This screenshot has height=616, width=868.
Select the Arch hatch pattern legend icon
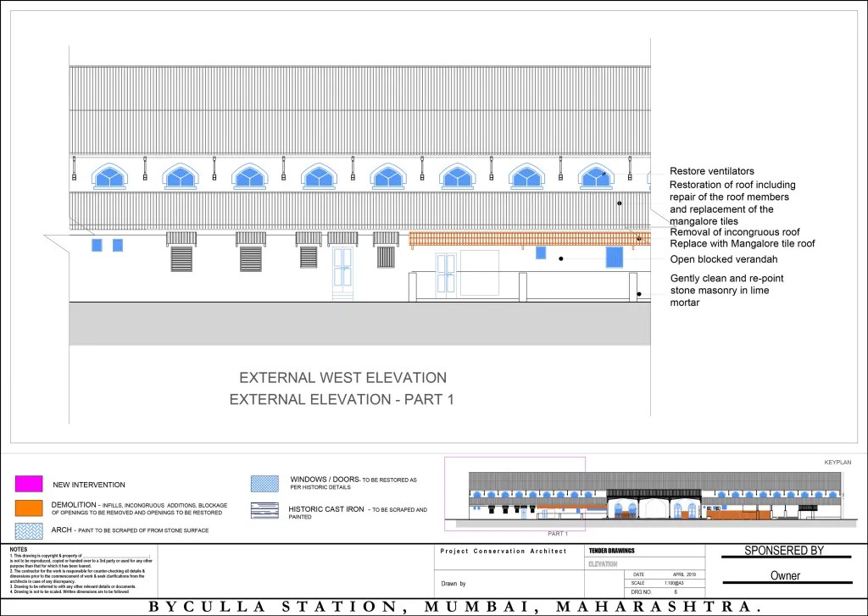click(28, 530)
